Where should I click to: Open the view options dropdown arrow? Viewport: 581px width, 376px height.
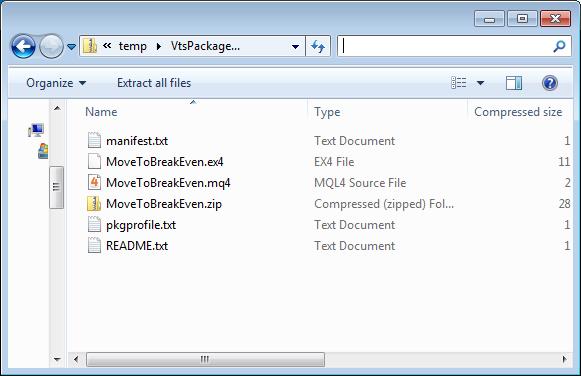point(480,83)
